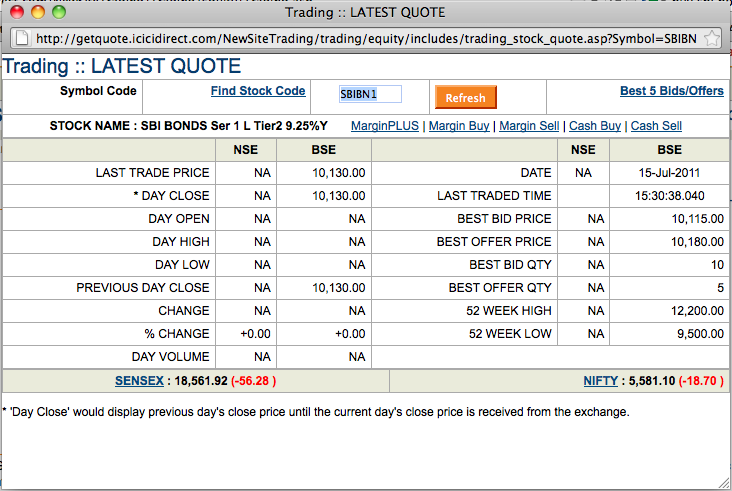
Task: Open the SENSEX index link
Action: [x=139, y=381]
